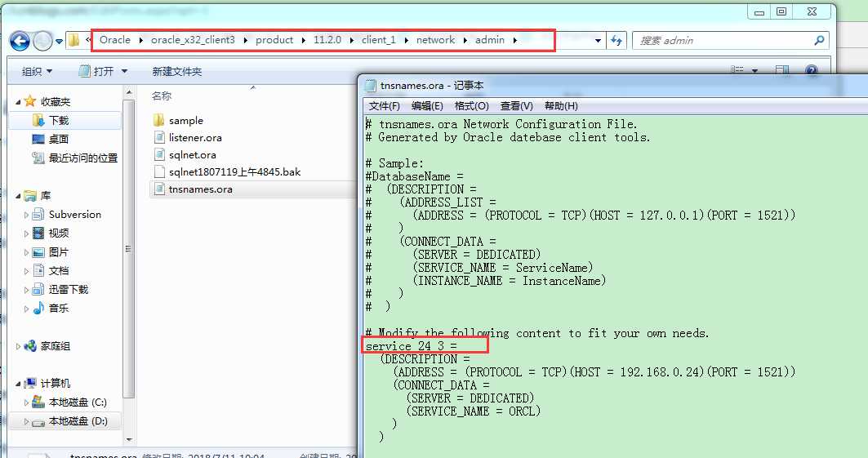Minimize the Explorer window
The height and width of the screenshot is (458, 868).
point(759,11)
